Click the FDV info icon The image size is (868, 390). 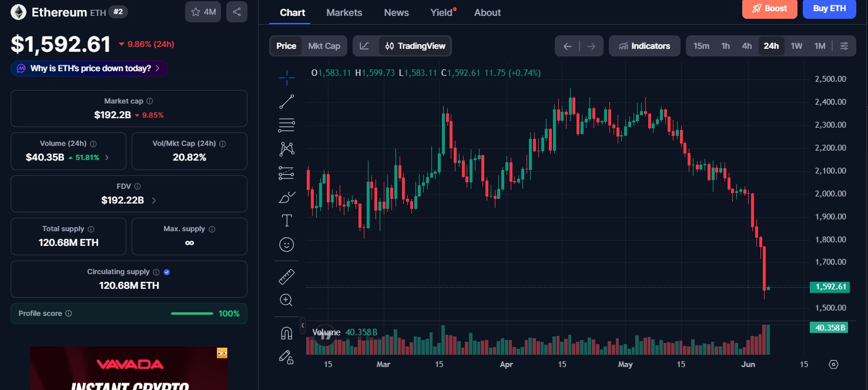point(137,186)
